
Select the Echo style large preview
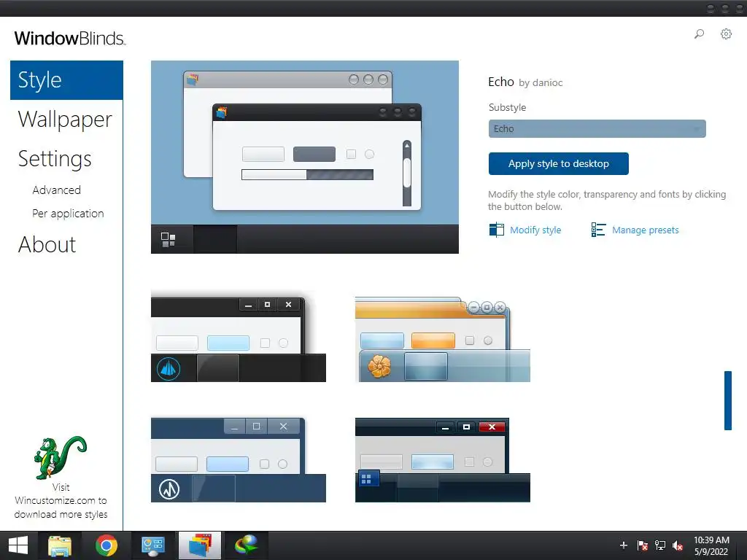(x=305, y=157)
